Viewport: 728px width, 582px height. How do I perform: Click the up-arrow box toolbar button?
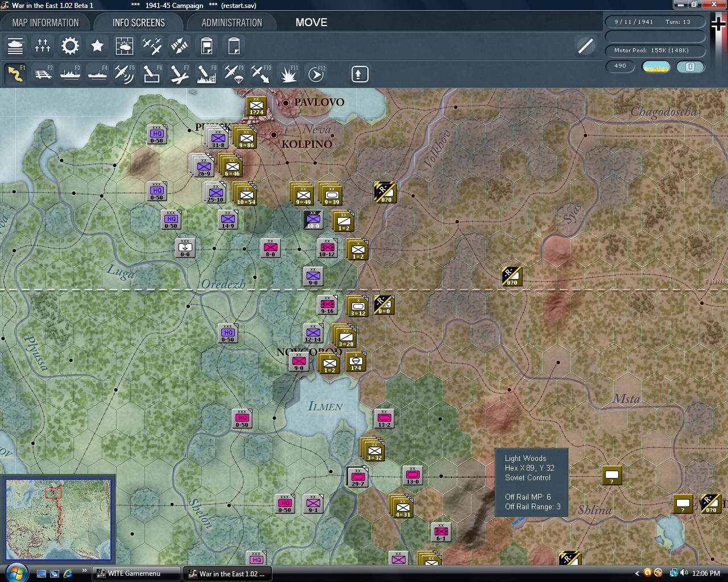[x=360, y=74]
